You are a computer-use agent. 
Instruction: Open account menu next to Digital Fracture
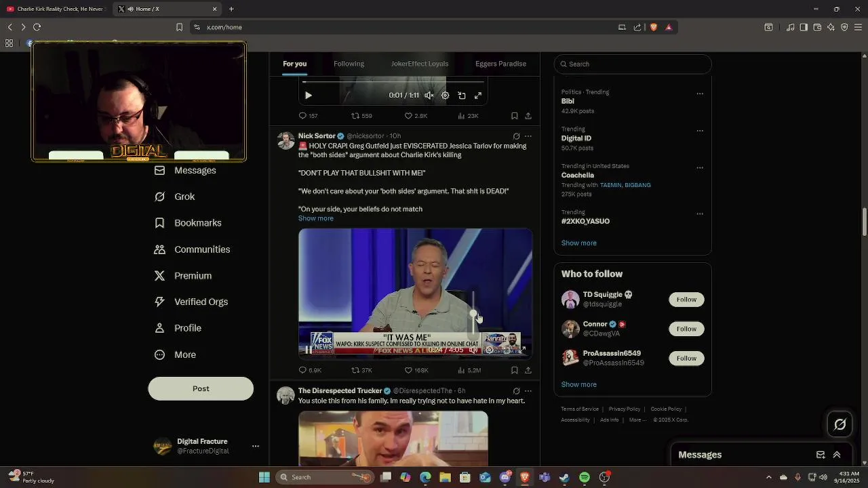(256, 446)
